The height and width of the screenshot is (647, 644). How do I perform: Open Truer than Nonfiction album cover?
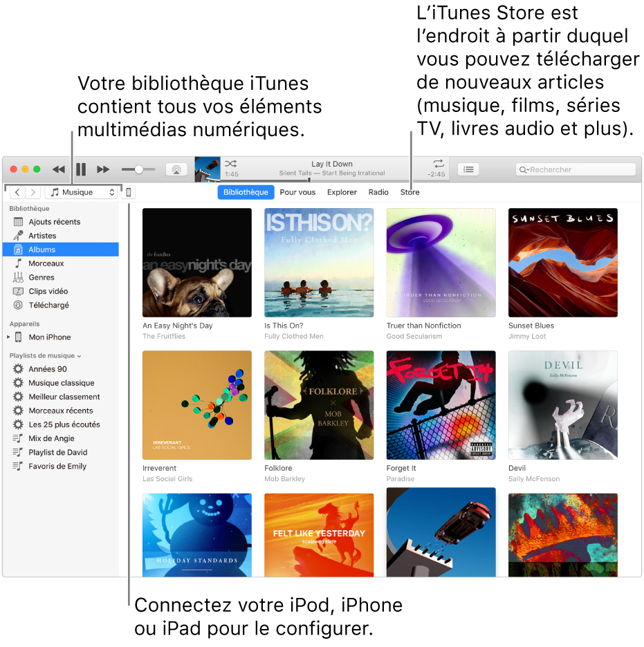point(441,263)
